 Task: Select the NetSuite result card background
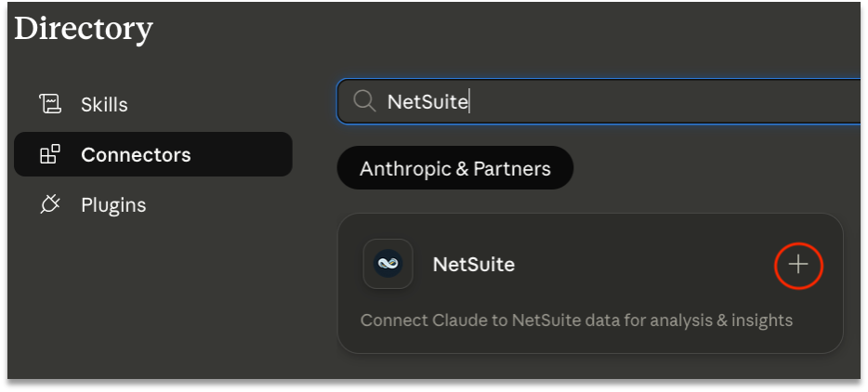[x=590, y=283]
